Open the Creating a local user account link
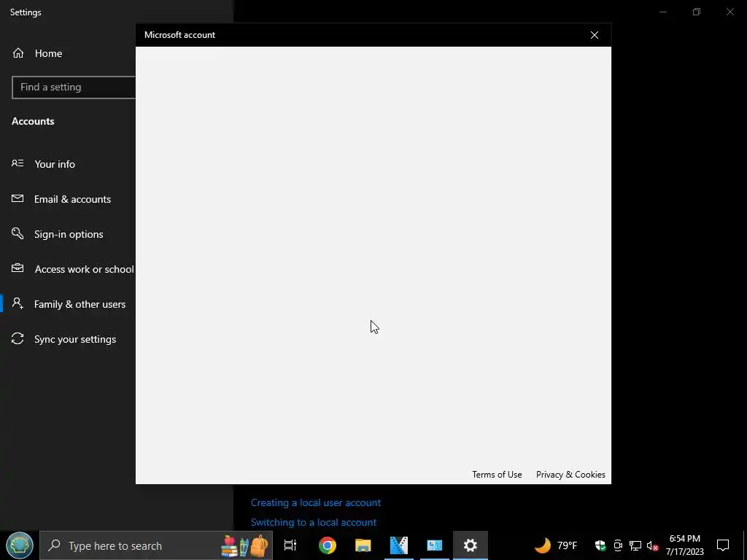 pyautogui.click(x=315, y=502)
